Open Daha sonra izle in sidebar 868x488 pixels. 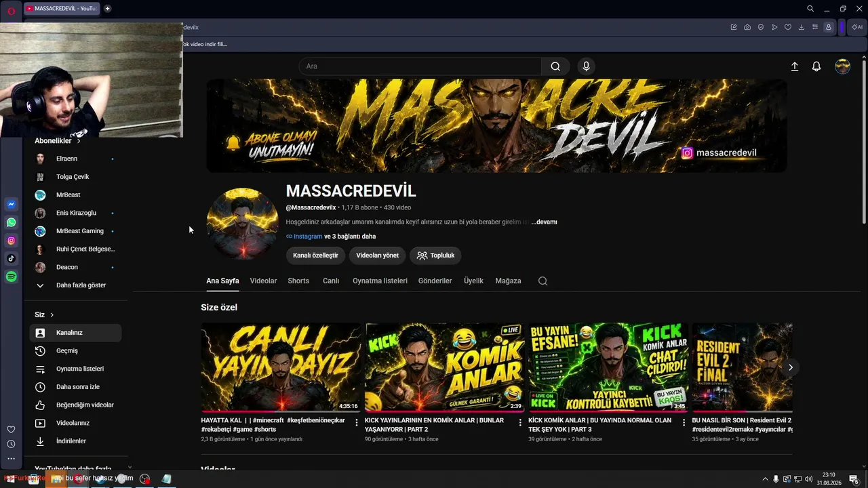75,387
